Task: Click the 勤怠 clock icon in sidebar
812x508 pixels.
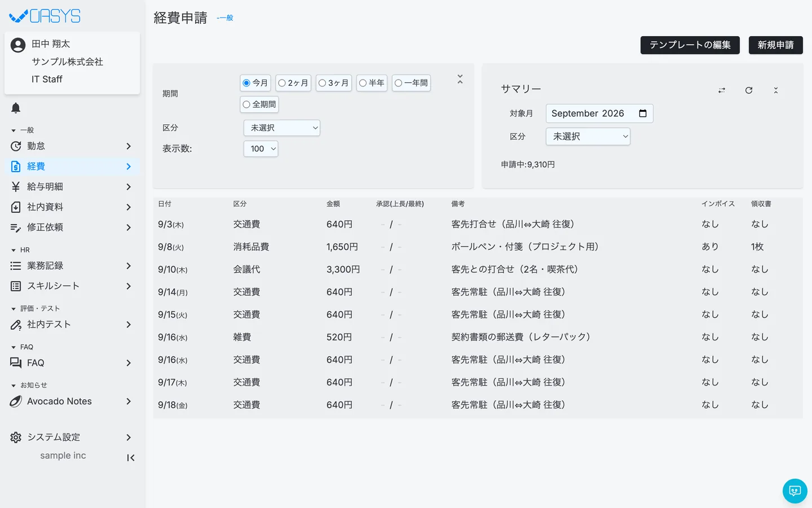Action: tap(16, 146)
